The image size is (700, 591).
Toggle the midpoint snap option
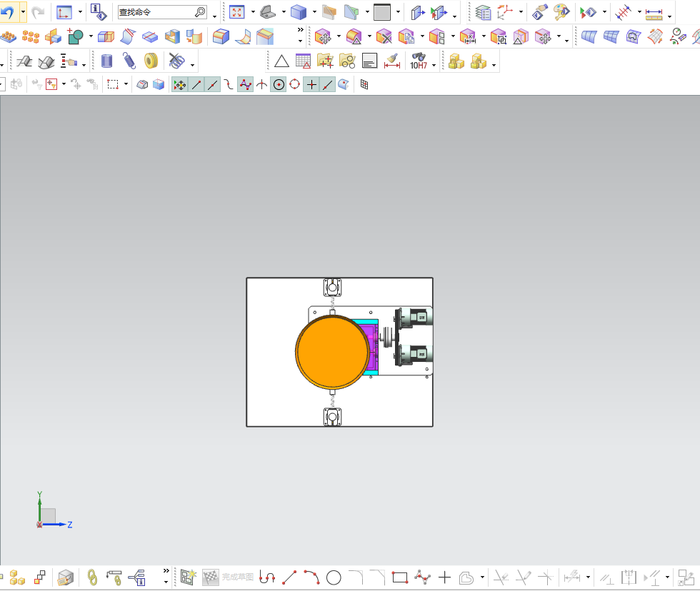pyautogui.click(x=213, y=84)
